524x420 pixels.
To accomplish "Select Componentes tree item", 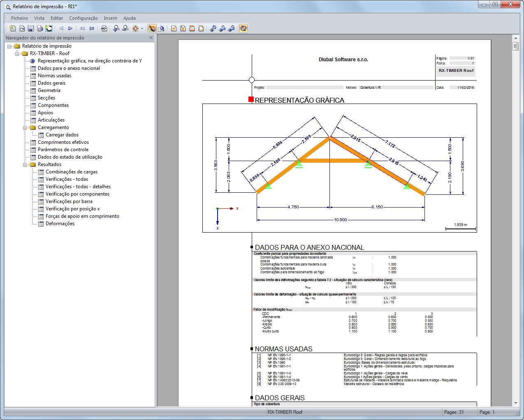I will (53, 105).
